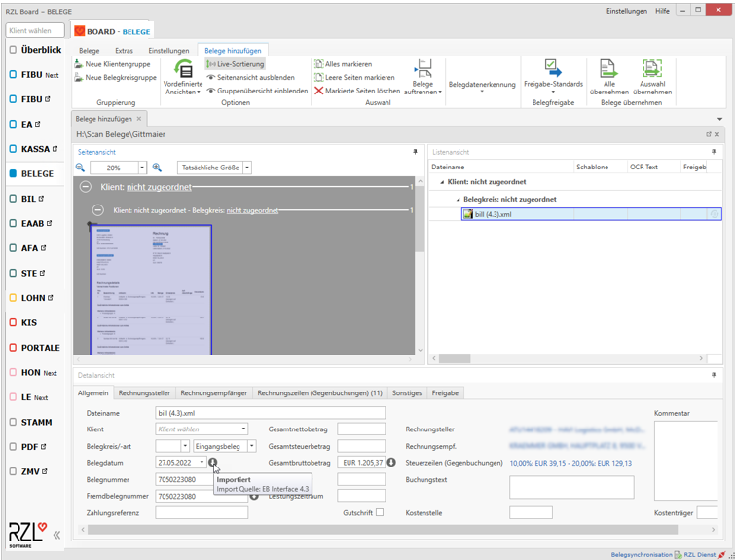This screenshot has height=560, width=735.
Task: Click the Alle übernehmen icon
Action: tap(608, 69)
